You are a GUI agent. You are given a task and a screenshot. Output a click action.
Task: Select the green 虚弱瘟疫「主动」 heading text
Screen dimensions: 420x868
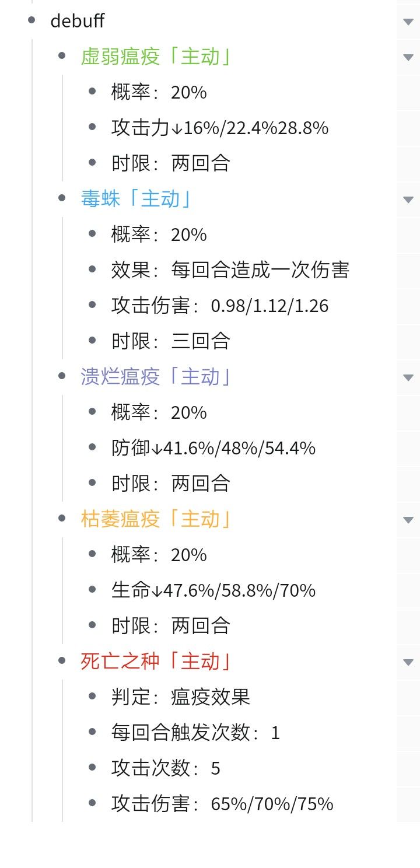(156, 57)
